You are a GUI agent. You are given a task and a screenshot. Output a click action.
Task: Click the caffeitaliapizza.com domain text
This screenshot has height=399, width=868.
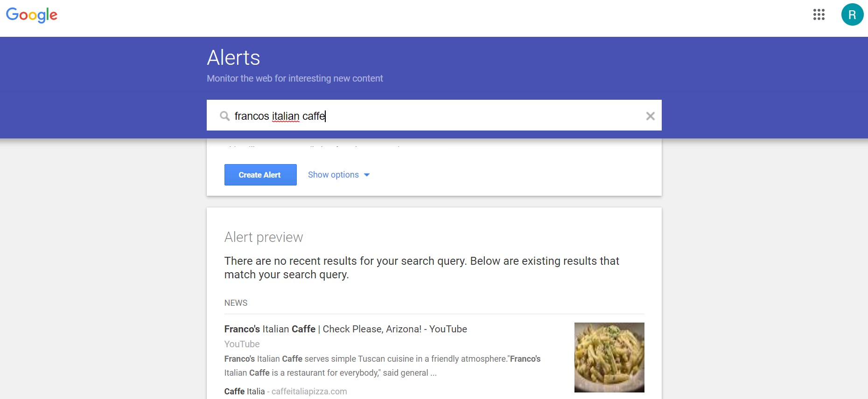[309, 392]
